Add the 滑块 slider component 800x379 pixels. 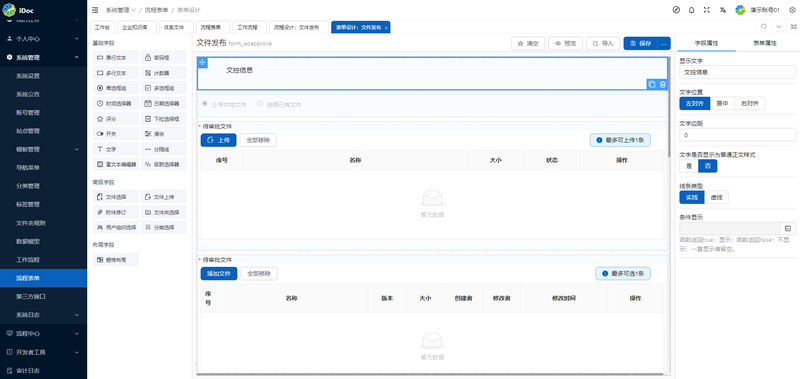point(163,134)
